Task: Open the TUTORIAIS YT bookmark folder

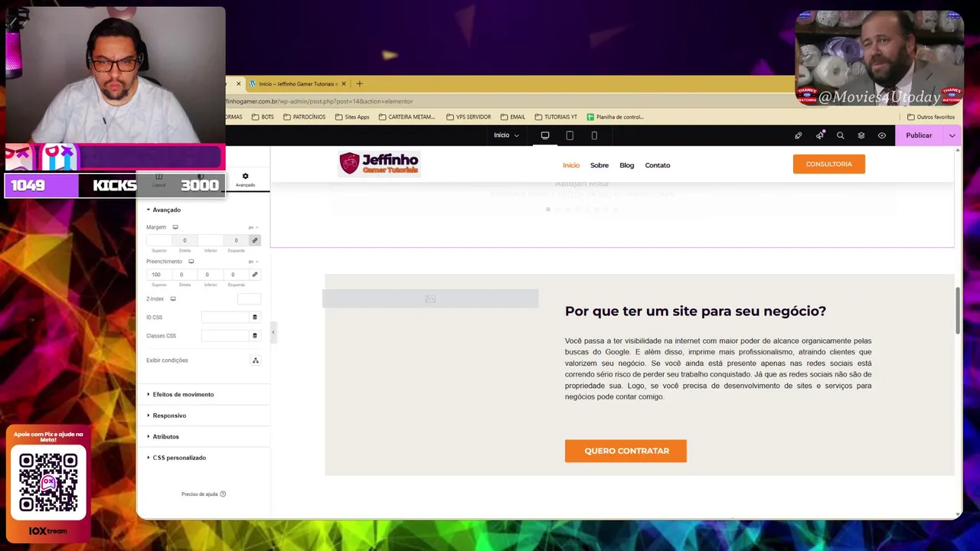Action: [556, 117]
